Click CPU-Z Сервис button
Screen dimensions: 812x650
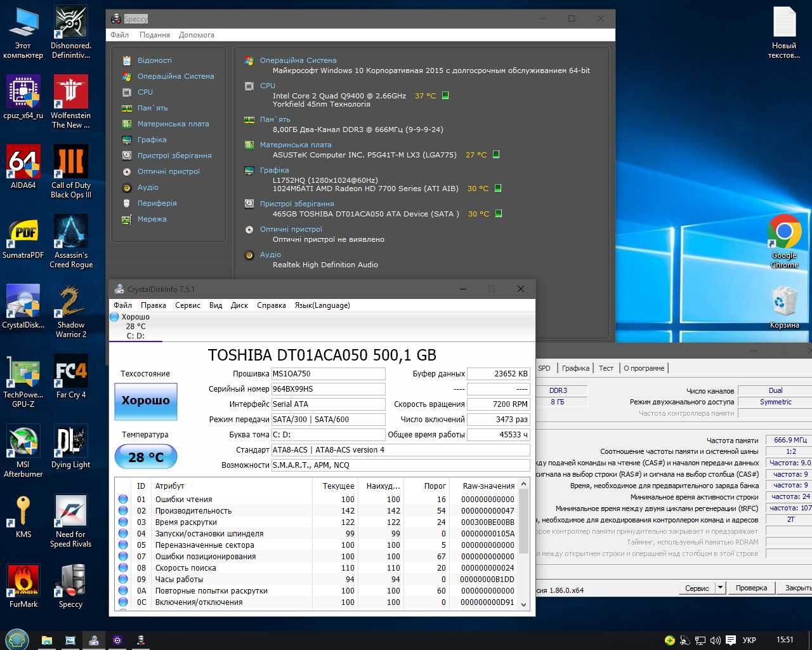[x=697, y=588]
